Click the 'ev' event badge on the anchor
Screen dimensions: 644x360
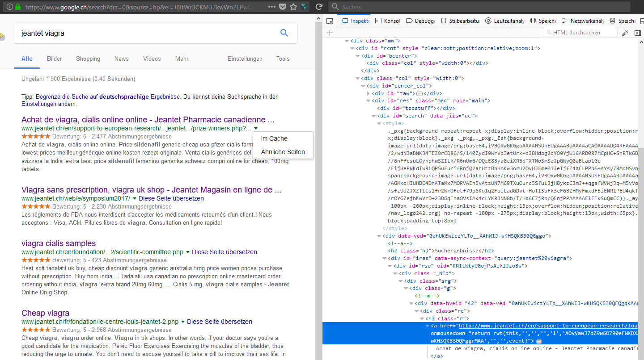pyautogui.click(x=539, y=341)
